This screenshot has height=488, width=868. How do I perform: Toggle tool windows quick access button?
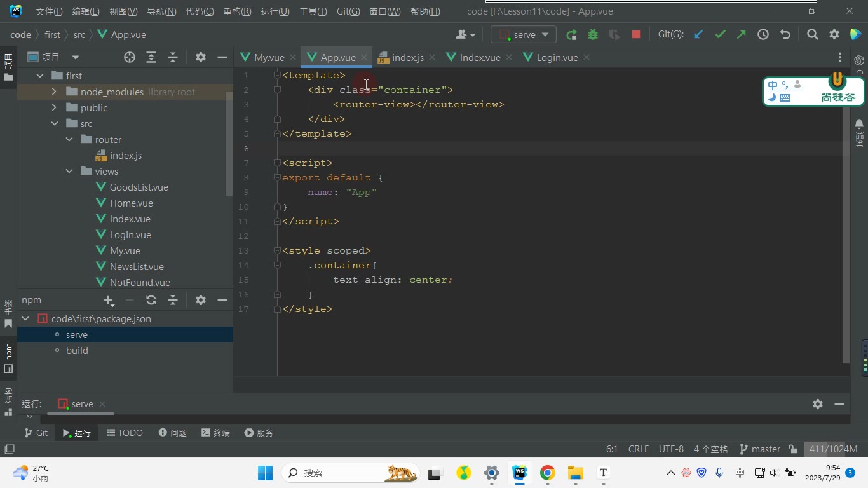[9, 449]
